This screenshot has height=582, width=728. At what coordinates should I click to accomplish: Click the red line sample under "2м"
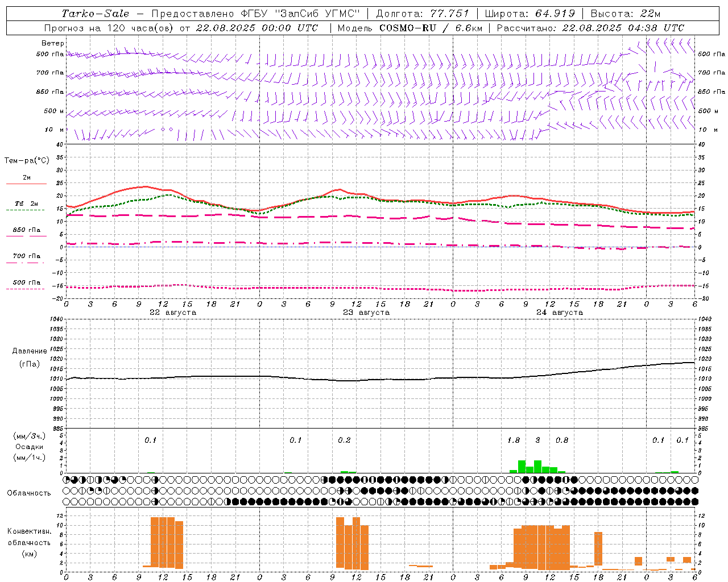[x=26, y=184]
